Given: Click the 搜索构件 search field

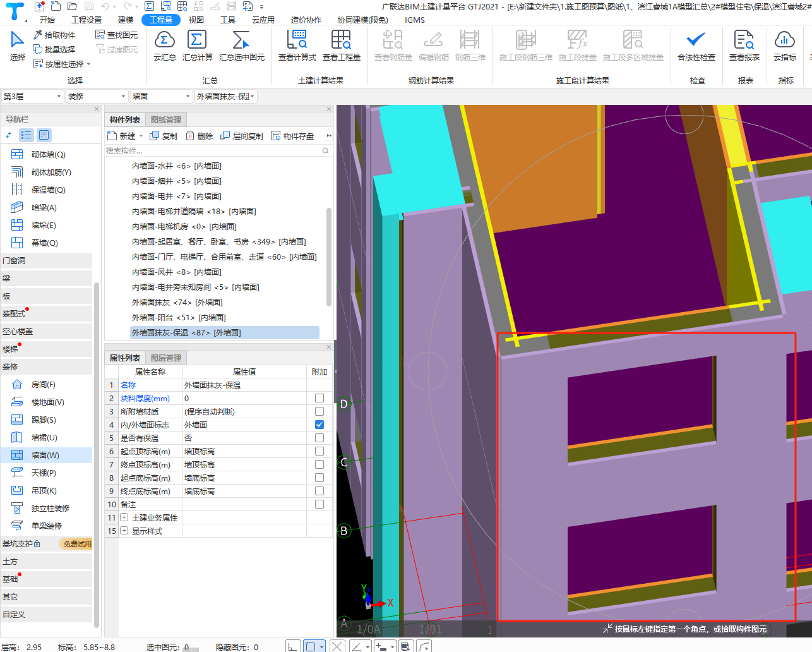Looking at the screenshot, I should [x=218, y=150].
